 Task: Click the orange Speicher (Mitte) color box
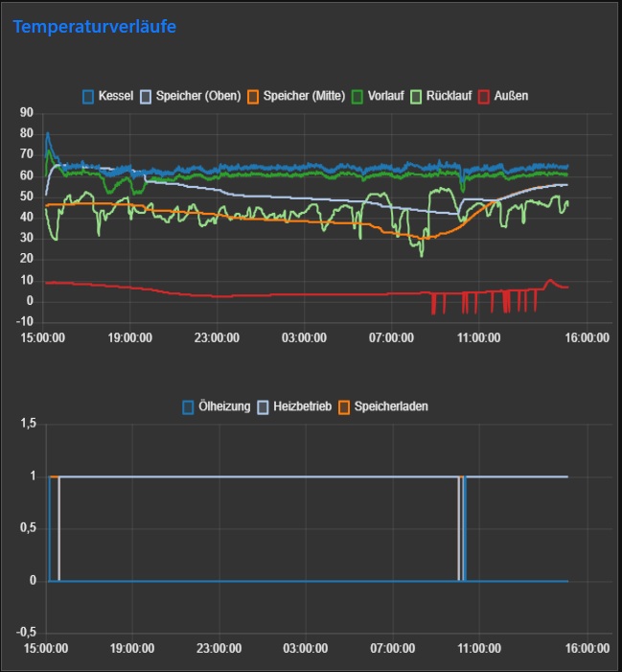coord(253,96)
